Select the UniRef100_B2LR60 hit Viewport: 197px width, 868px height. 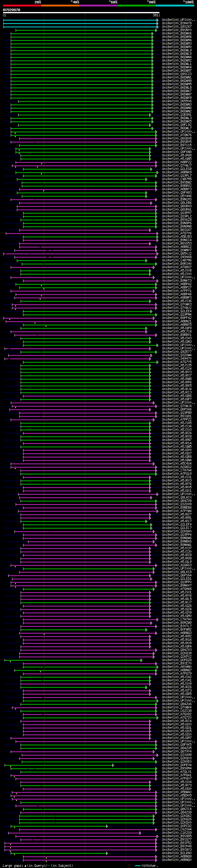pyautogui.click(x=177, y=853)
